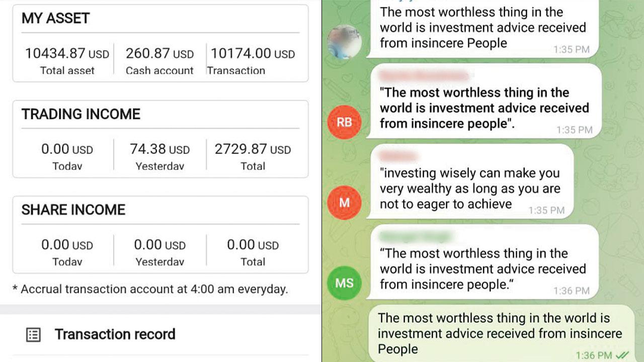Select M's "investing wisely" message bubble
The image size is (644, 362).
[470, 182]
